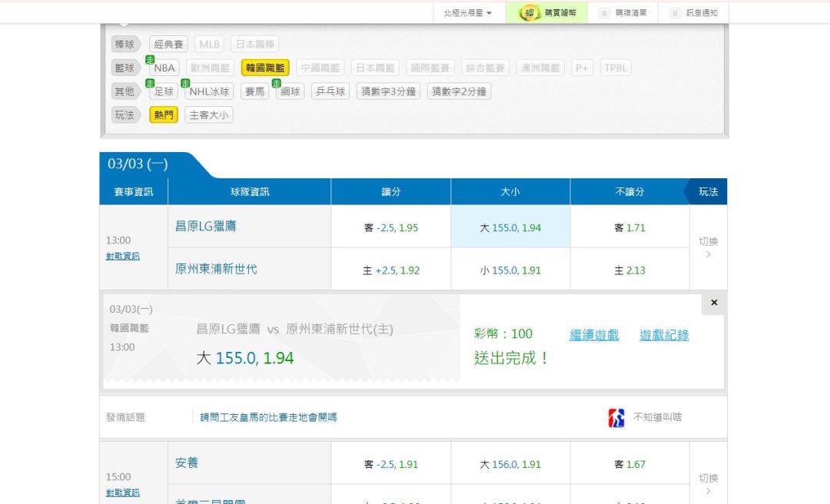830x504 pixels.
Task: Select the 中國職籃 league filter
Action: (320, 68)
